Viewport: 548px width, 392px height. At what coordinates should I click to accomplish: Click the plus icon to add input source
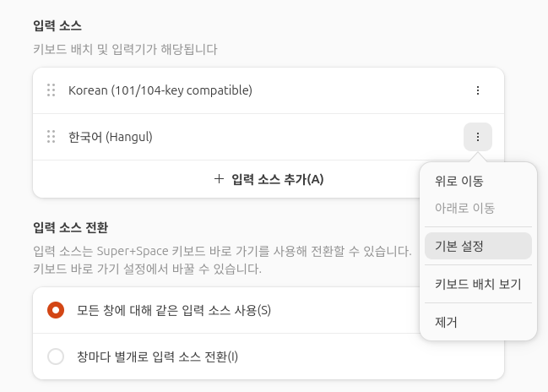pyautogui.click(x=219, y=179)
